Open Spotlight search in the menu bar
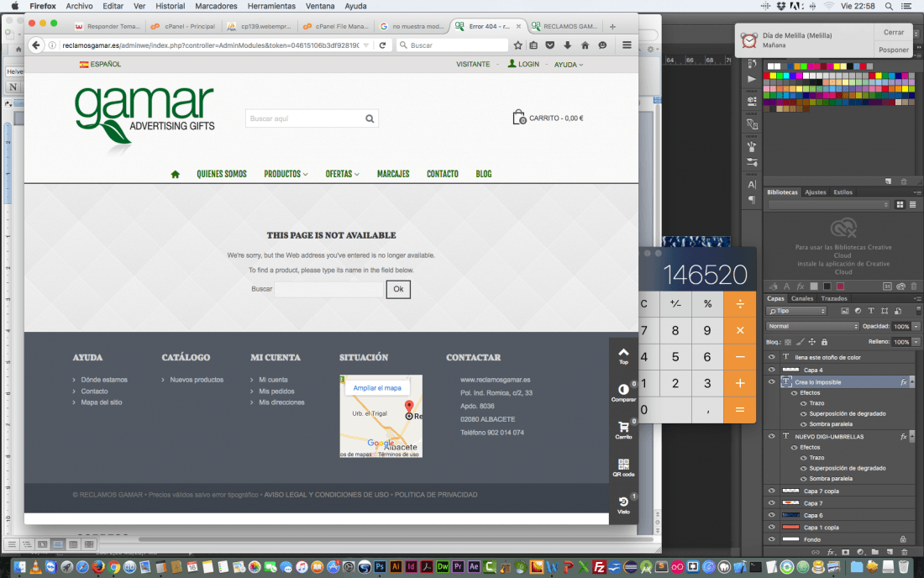Viewport: 924px width, 578px height. click(889, 6)
